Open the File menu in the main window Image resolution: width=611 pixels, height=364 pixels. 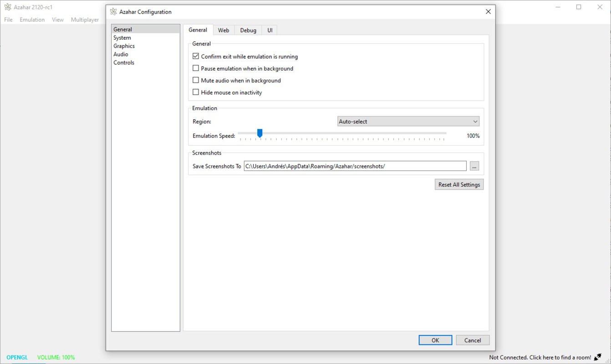[9, 20]
